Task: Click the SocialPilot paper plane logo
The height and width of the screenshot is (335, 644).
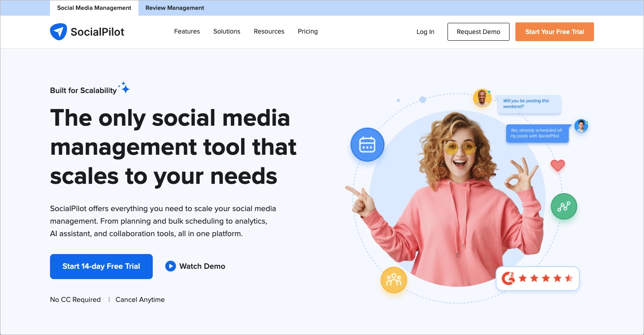Action: pos(58,31)
